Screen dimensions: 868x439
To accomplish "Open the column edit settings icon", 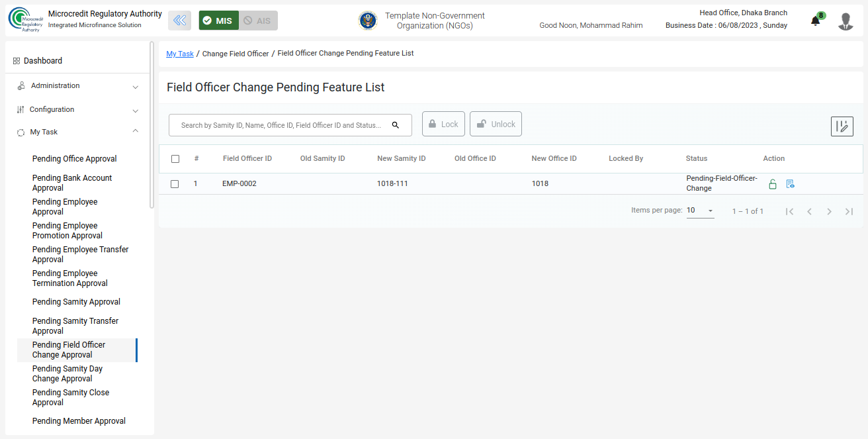I will [x=842, y=126].
